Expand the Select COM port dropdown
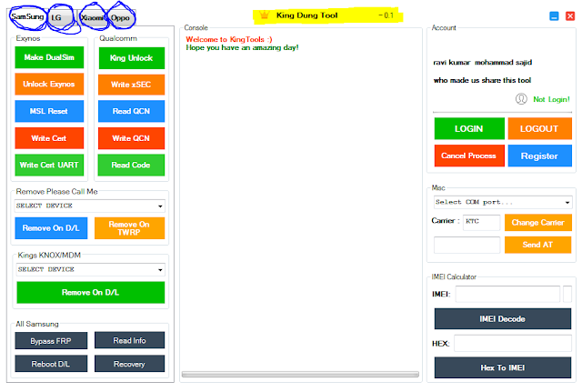The image size is (582, 392). click(503, 202)
